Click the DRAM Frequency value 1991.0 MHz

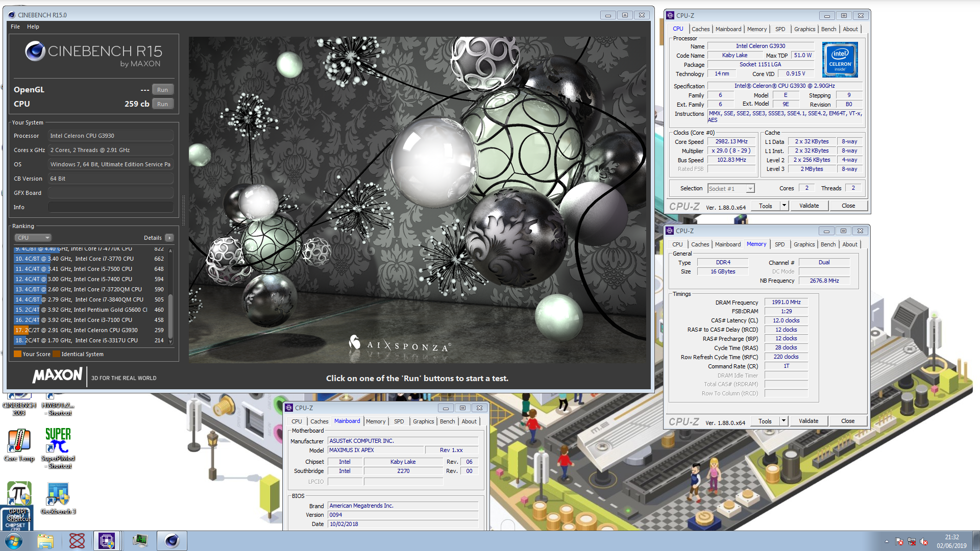pyautogui.click(x=786, y=302)
